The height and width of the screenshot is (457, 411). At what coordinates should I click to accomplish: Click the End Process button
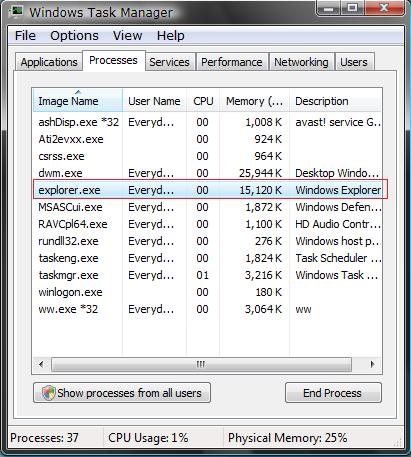tap(333, 393)
